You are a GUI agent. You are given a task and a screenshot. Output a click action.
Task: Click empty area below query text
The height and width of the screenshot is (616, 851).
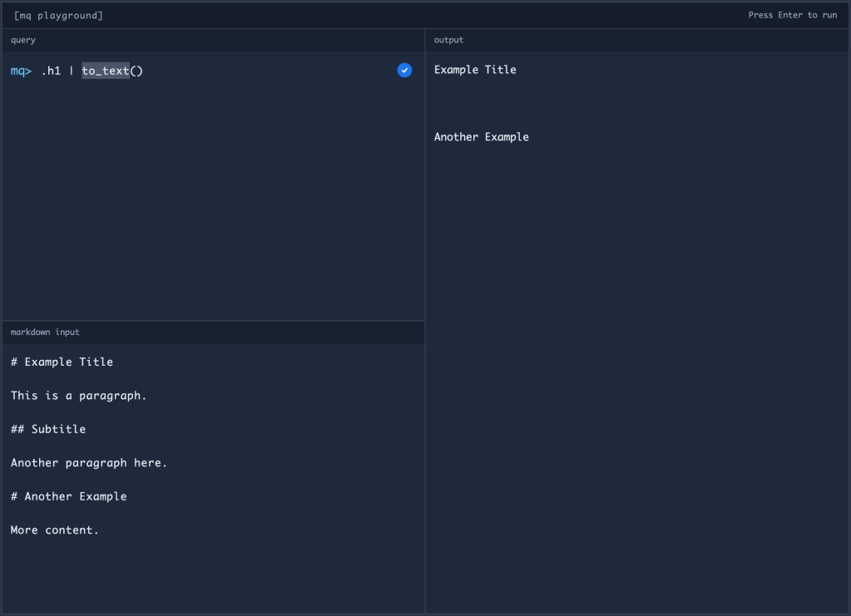click(213, 200)
